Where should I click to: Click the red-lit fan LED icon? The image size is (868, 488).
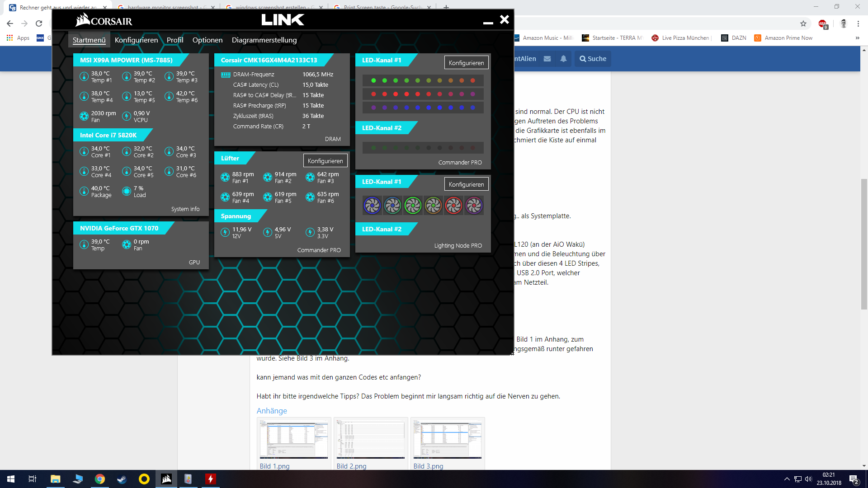coord(453,206)
